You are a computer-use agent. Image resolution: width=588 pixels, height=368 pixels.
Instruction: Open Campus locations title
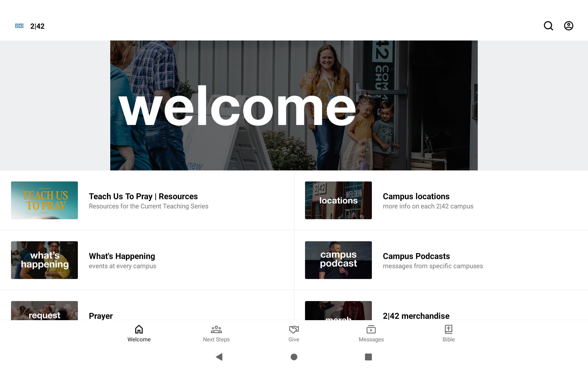[x=416, y=196]
